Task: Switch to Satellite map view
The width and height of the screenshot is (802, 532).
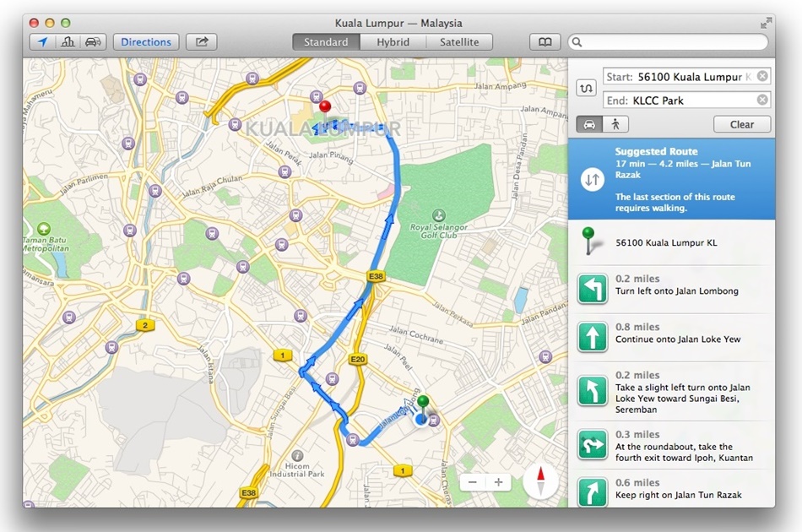Action: coord(459,42)
